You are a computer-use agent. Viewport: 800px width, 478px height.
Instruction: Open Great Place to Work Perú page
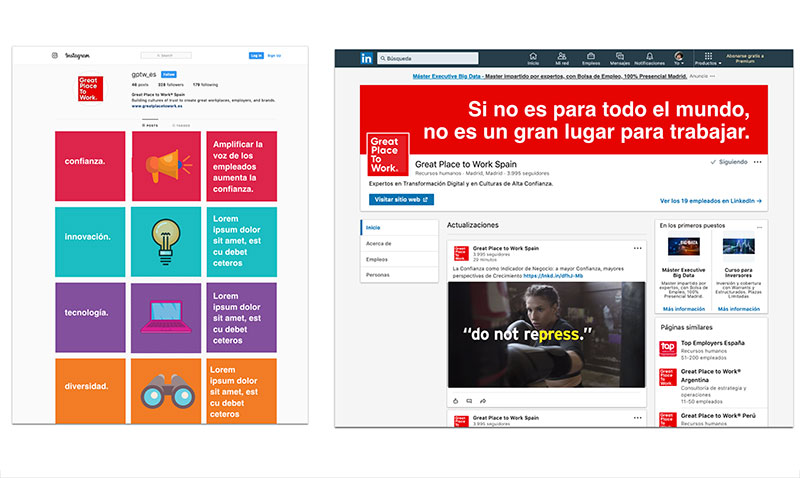(718, 416)
